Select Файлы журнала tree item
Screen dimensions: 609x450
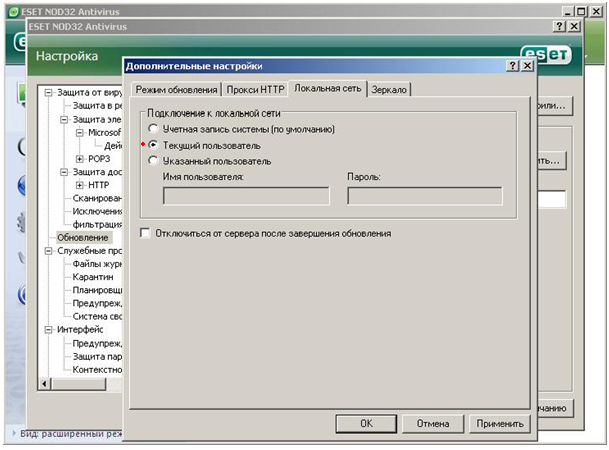point(97,264)
